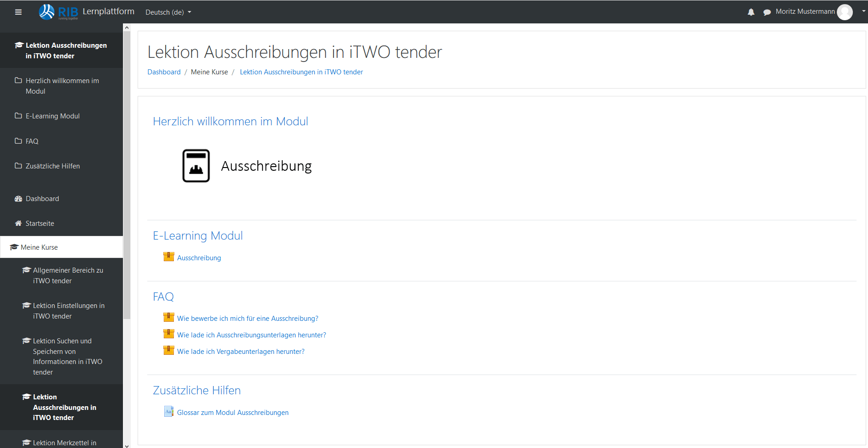Open Herzlich willkommen im Modul section heading

click(230, 121)
